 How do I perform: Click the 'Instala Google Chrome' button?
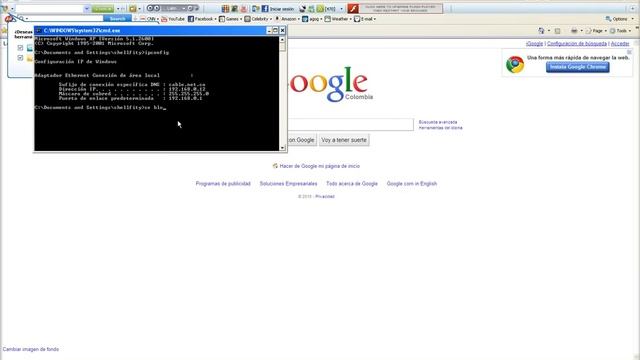[578, 67]
